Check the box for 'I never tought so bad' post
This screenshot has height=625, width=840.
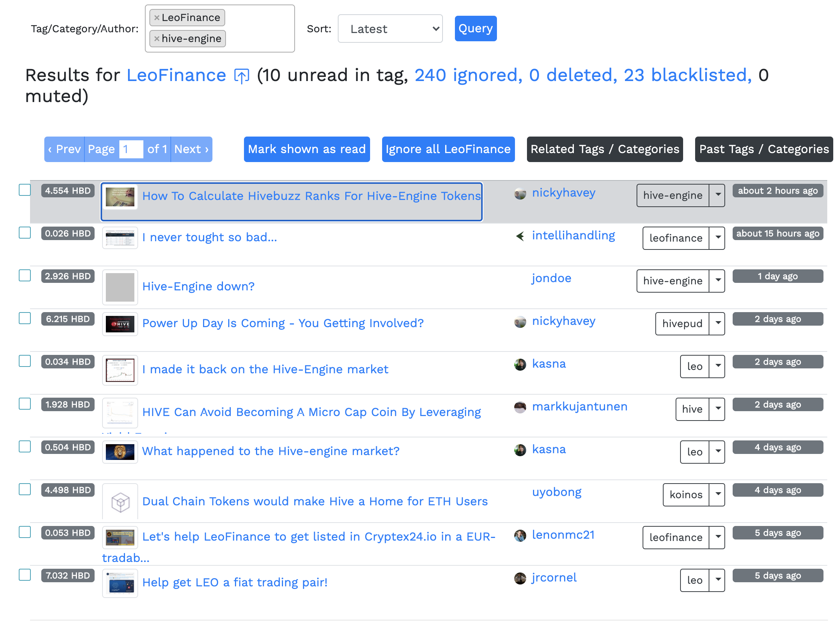point(25,233)
